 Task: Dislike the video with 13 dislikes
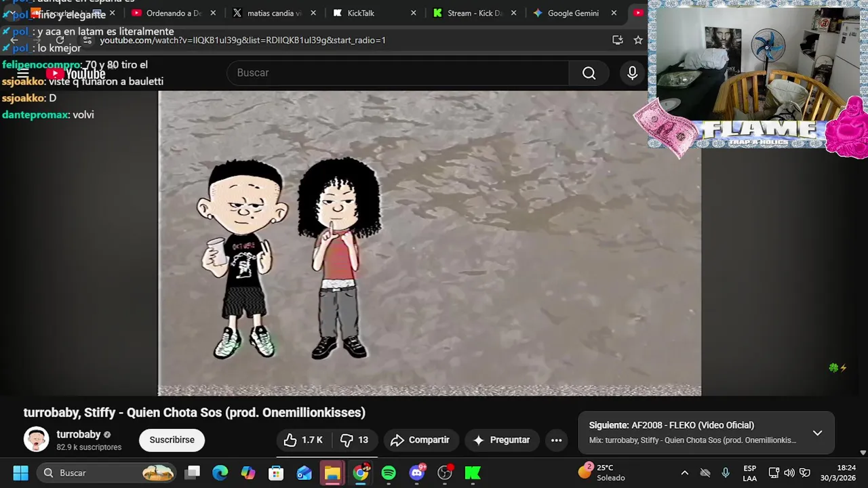click(355, 440)
